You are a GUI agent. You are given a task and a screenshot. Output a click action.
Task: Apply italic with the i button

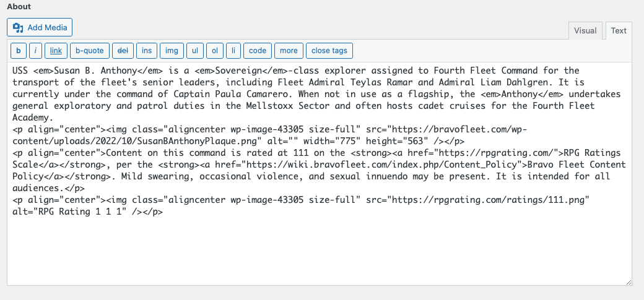(x=36, y=51)
